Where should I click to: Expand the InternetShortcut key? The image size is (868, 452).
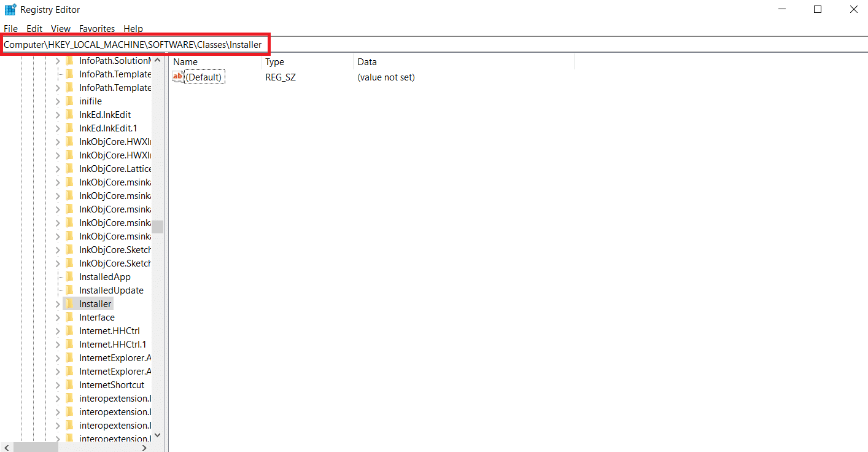(x=58, y=384)
